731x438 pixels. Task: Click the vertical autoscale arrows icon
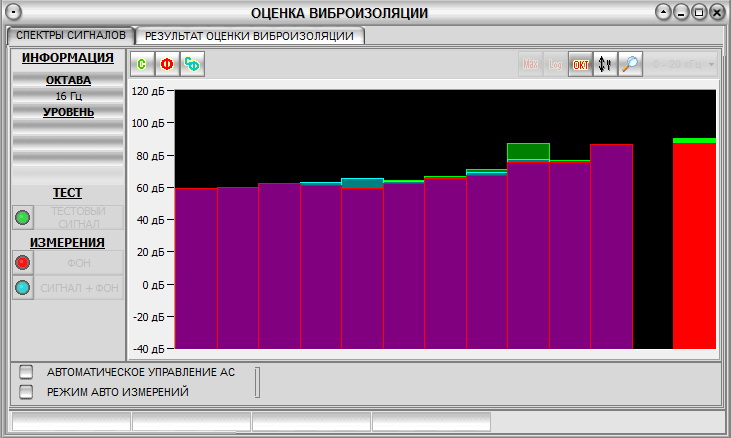click(604, 65)
